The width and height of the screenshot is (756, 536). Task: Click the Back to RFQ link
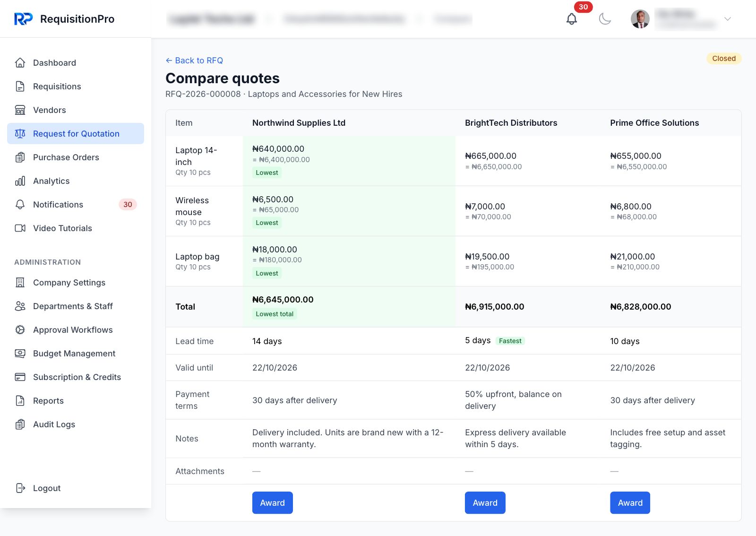[194, 61]
